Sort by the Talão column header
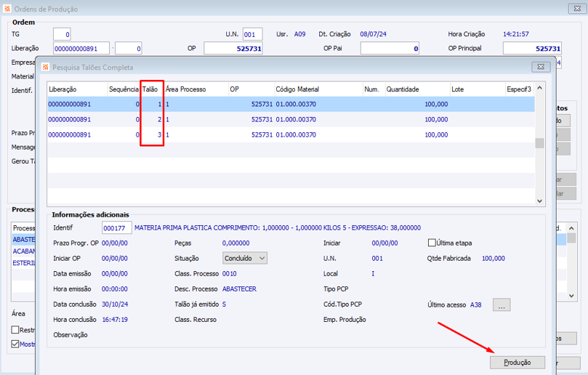 pyautogui.click(x=151, y=89)
